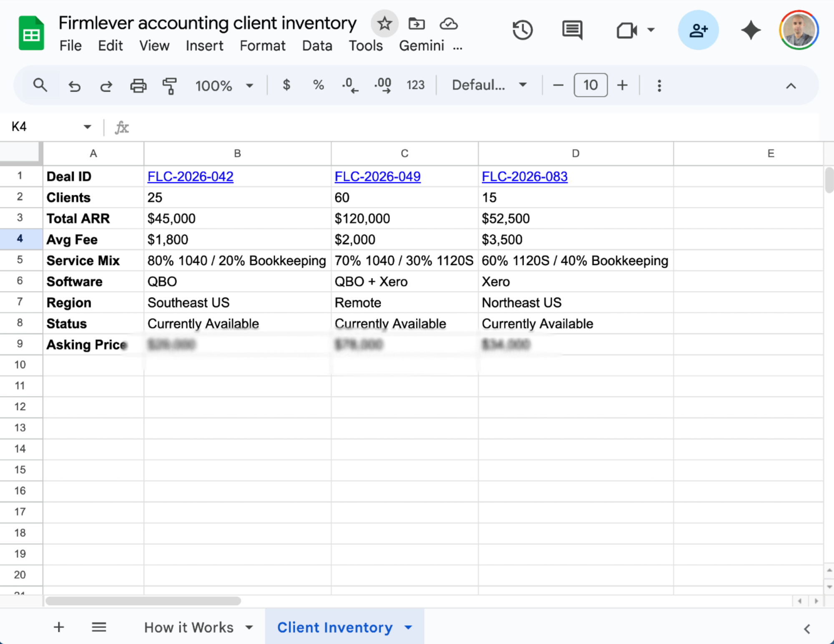Click the undo arrow icon
The height and width of the screenshot is (644, 834).
75,86
